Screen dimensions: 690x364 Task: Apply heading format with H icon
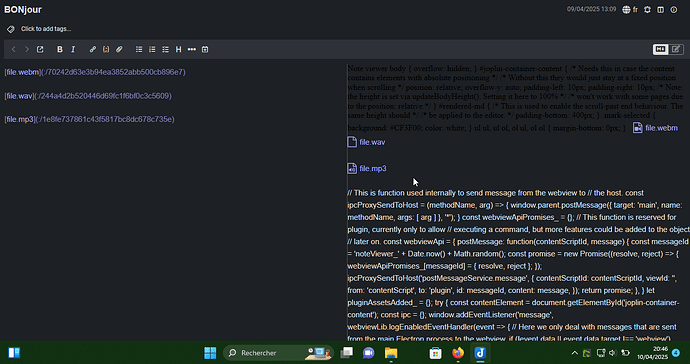[179, 49]
